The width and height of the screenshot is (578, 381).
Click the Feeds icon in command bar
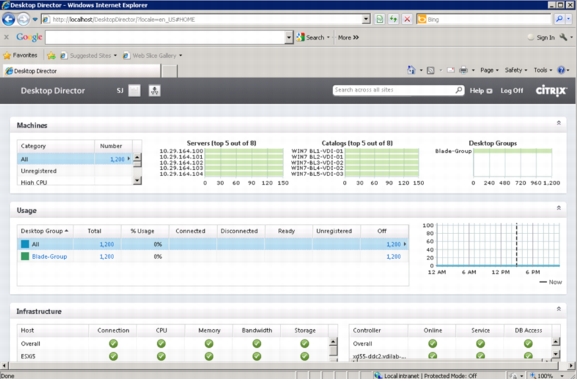point(430,70)
